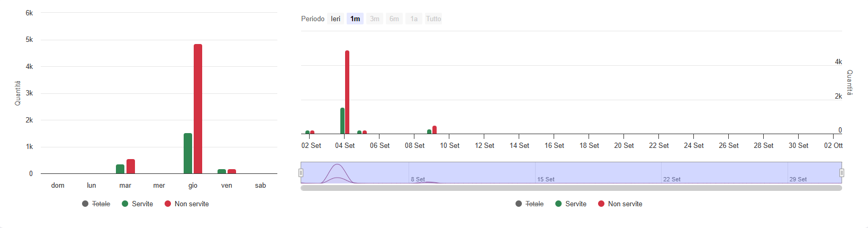Click the navigator area near 15 Set
This screenshot has height=228, width=868.
(x=545, y=172)
